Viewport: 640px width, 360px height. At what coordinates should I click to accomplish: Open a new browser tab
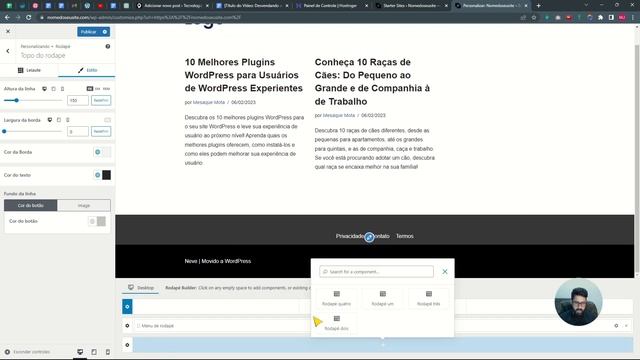point(538,6)
